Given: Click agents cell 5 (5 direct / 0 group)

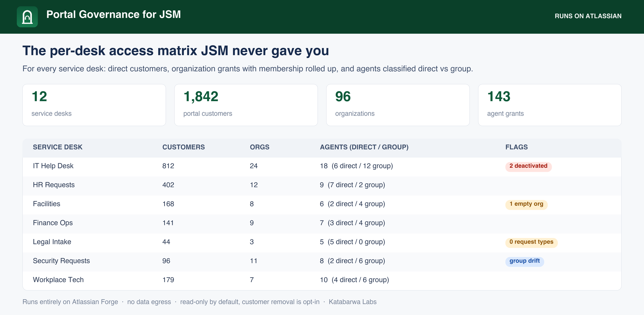Looking at the screenshot, I should (352, 242).
